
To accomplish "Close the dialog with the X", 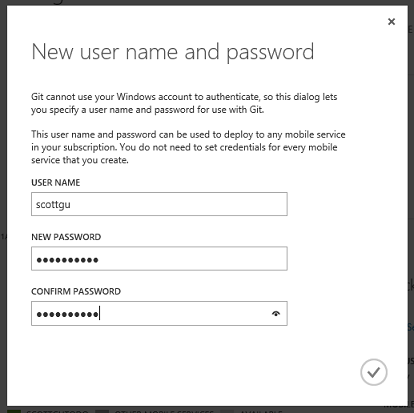I will click(x=391, y=22).
